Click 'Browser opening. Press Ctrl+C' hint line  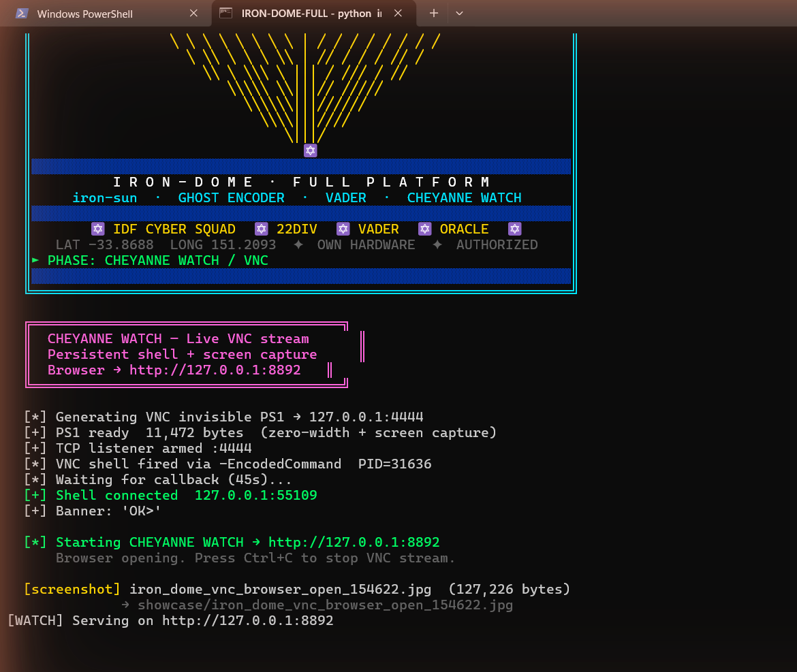(x=255, y=558)
